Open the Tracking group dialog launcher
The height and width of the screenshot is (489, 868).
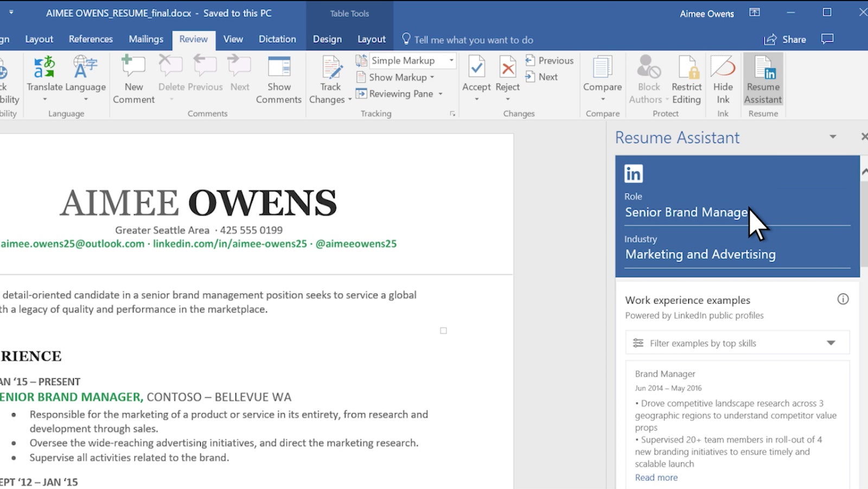pyautogui.click(x=452, y=114)
